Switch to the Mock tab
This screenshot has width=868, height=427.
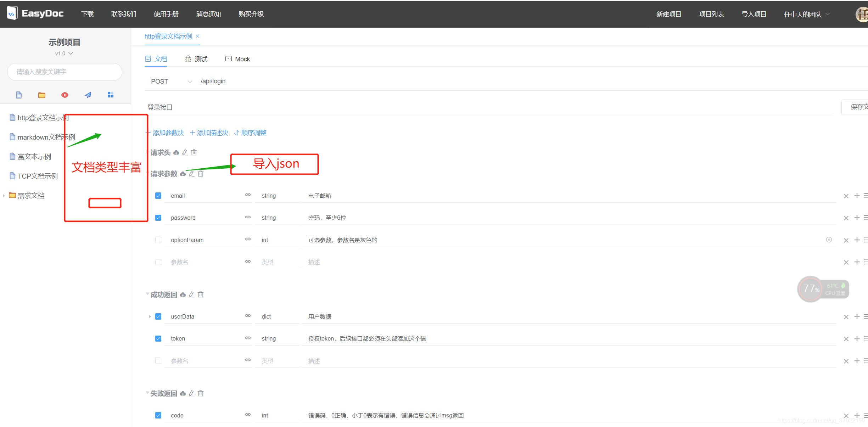coord(238,59)
